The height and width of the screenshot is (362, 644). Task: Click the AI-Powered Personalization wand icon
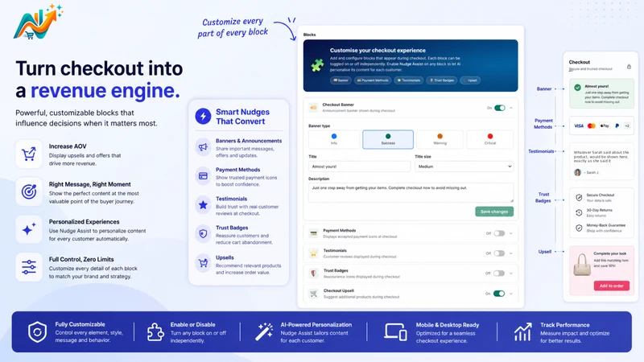click(264, 331)
